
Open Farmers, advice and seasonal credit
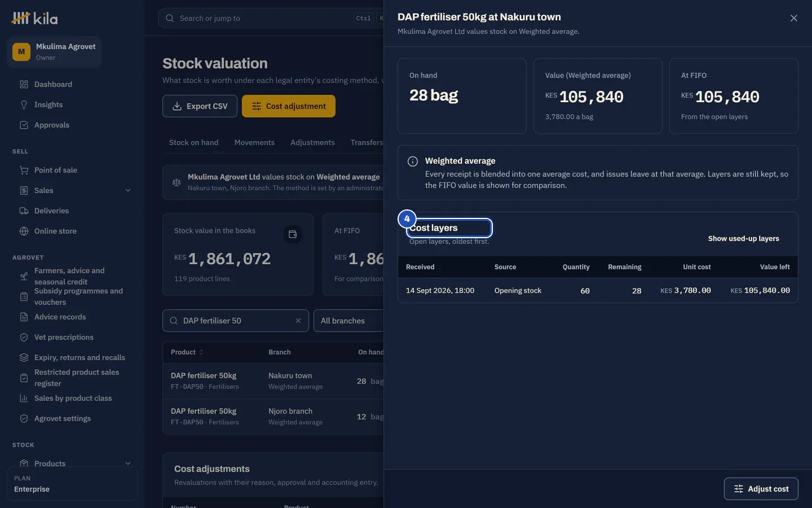[x=72, y=277]
